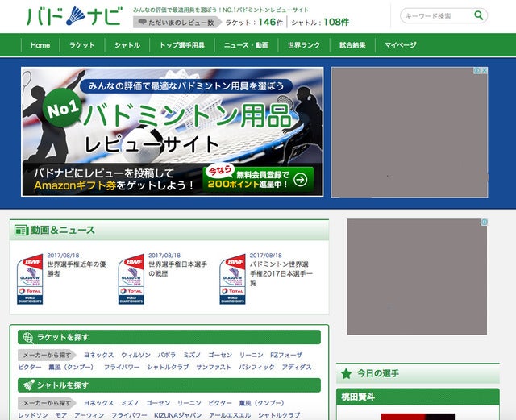Select shuttle maker アーウィン
This screenshot has height=420, width=516.
[89, 415]
